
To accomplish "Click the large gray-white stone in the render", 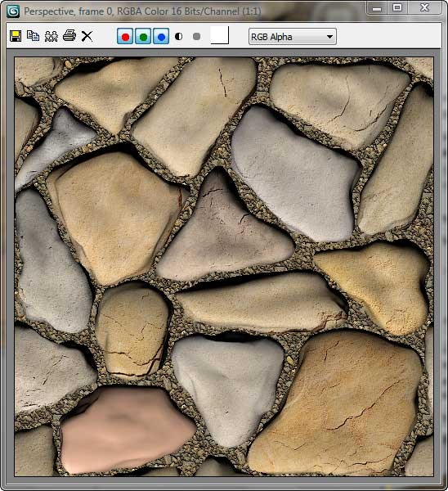I will point(294,173).
